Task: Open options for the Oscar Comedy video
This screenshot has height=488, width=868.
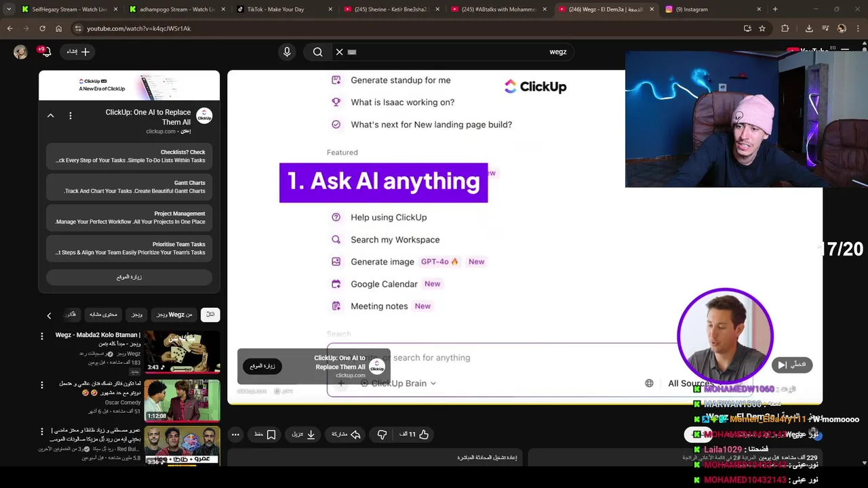Action: tap(42, 385)
